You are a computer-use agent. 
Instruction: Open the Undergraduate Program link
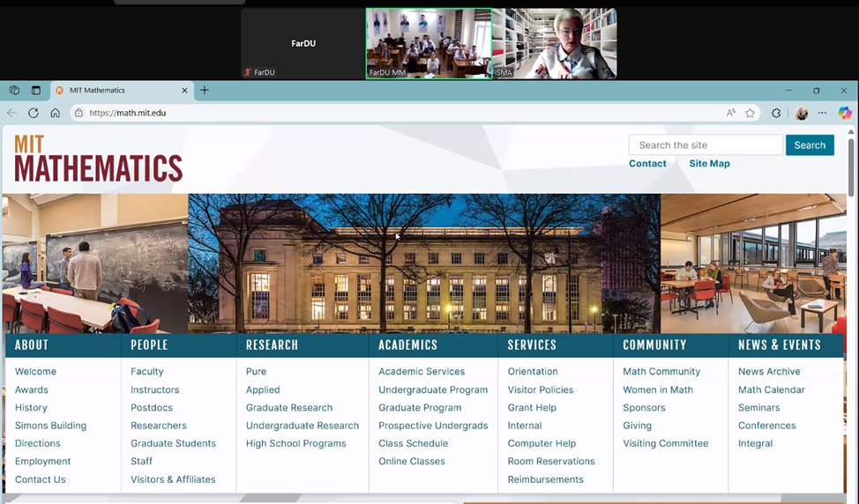[x=433, y=389]
